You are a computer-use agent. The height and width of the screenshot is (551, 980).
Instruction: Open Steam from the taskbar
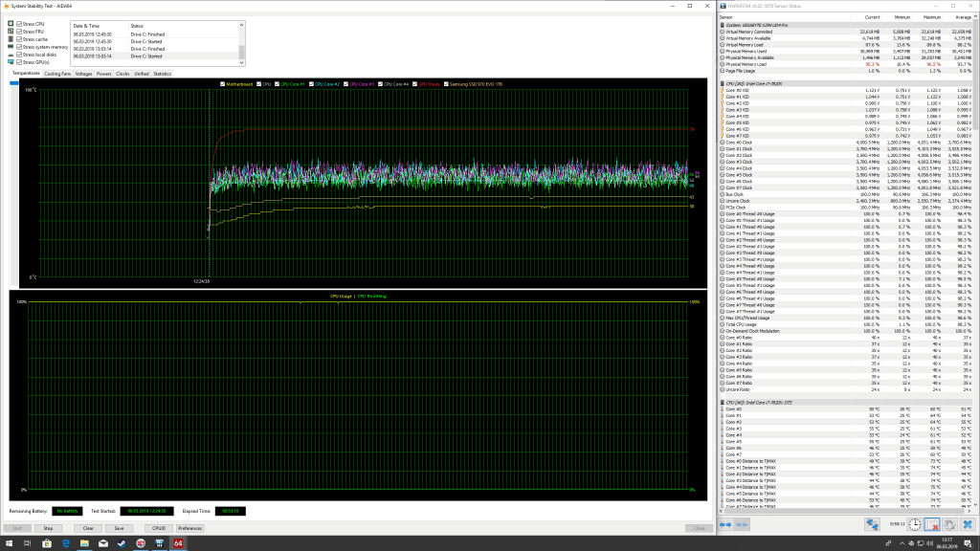click(x=120, y=543)
